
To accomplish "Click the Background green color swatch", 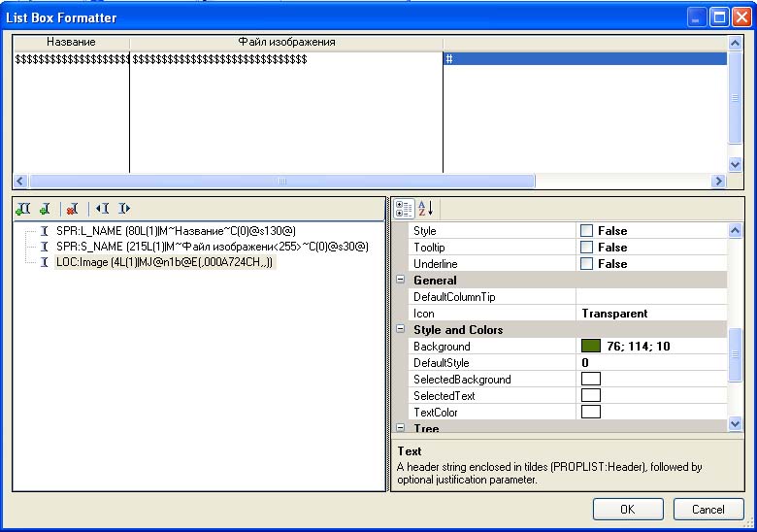I will coord(590,347).
